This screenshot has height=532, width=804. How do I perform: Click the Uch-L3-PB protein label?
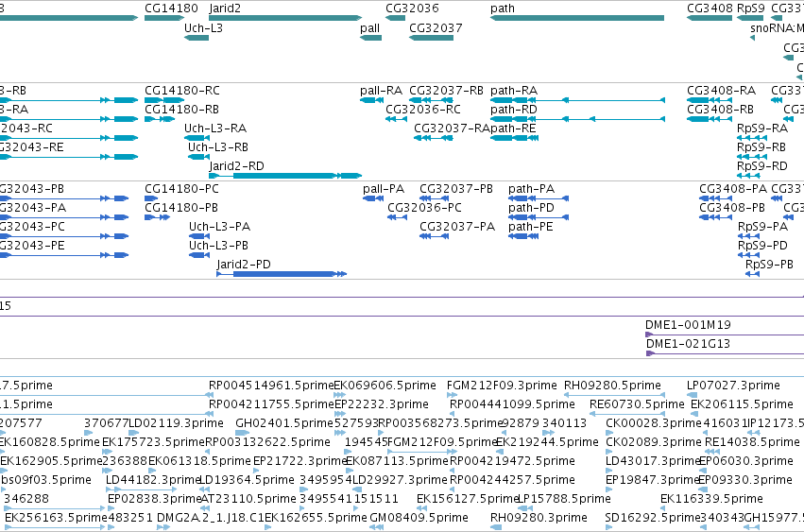click(x=218, y=246)
